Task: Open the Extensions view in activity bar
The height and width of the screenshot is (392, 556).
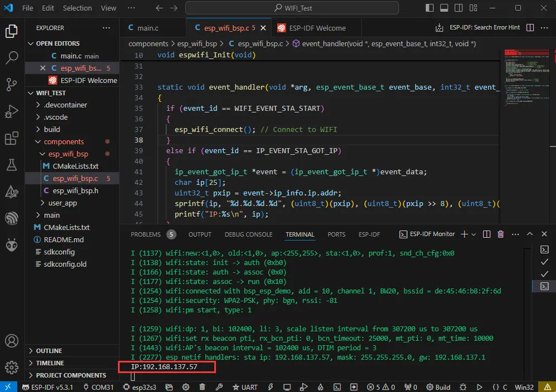Action: 12,138
